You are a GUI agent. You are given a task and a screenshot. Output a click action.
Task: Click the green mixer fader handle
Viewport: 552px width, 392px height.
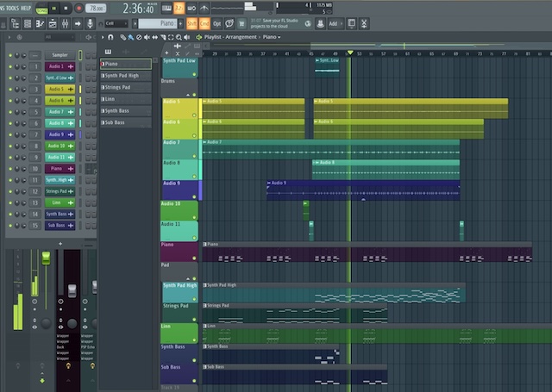[x=46, y=258]
